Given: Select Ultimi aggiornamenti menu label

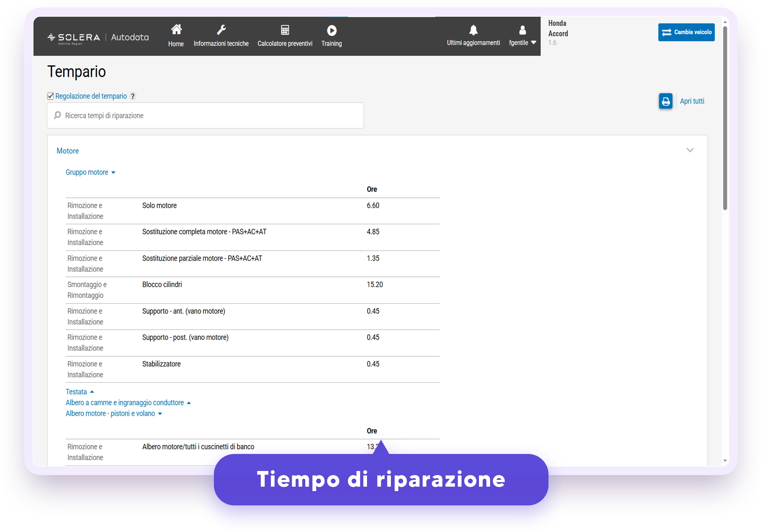Looking at the screenshot, I should click(x=473, y=43).
